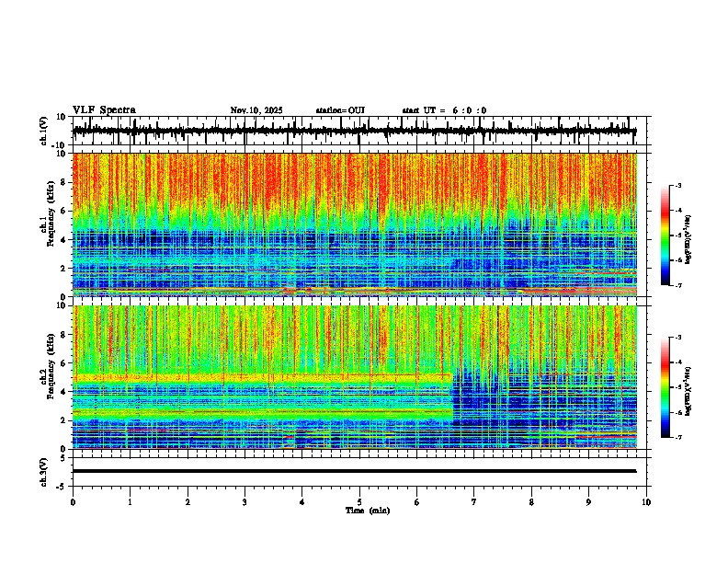Viewport: 728px width, 563px height.
Task: Click the "3" label on the time axis
Action: click(245, 502)
